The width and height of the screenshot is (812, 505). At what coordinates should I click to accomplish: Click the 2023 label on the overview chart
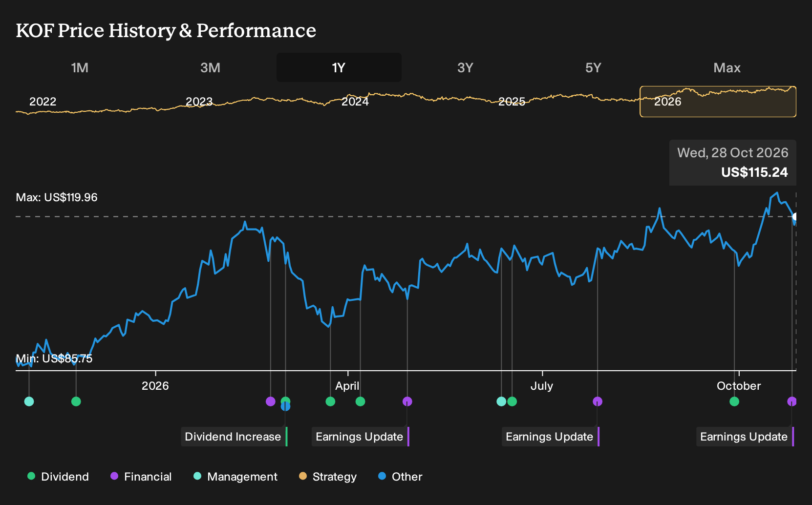pos(199,102)
